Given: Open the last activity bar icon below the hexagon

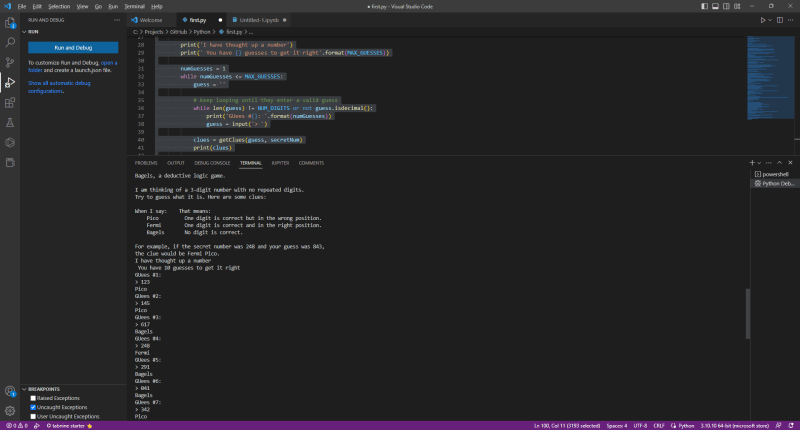Looking at the screenshot, I should click(x=10, y=163).
